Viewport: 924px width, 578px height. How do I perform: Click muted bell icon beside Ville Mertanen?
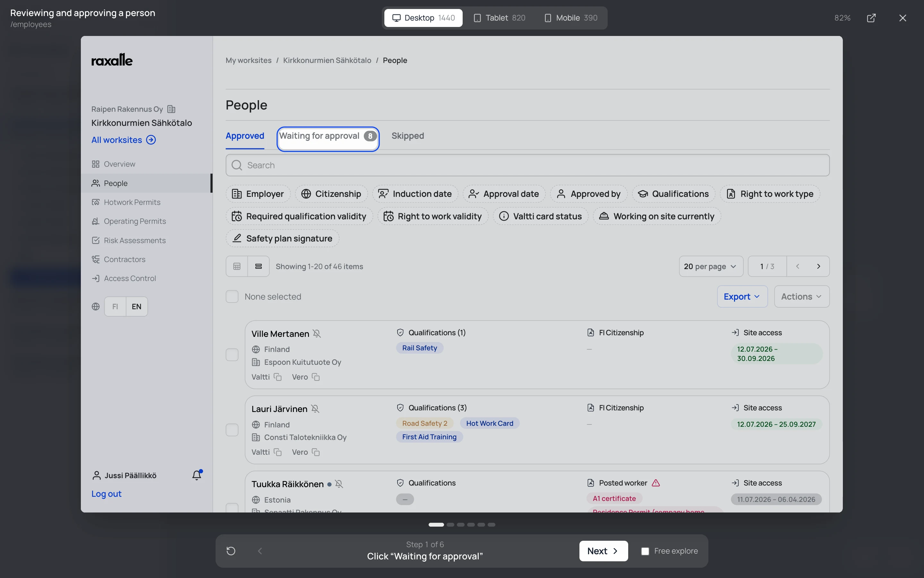[317, 334]
